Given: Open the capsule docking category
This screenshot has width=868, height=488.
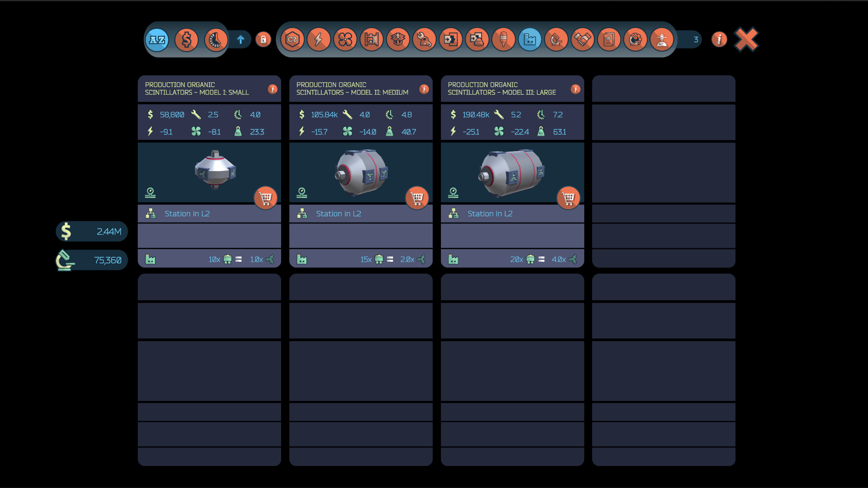Looking at the screenshot, I should click(x=477, y=39).
